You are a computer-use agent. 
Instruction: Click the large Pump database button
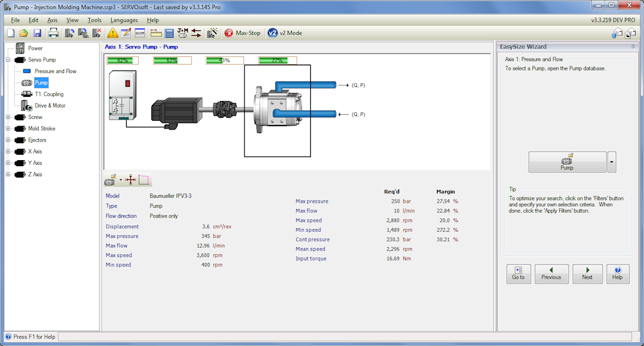click(567, 162)
